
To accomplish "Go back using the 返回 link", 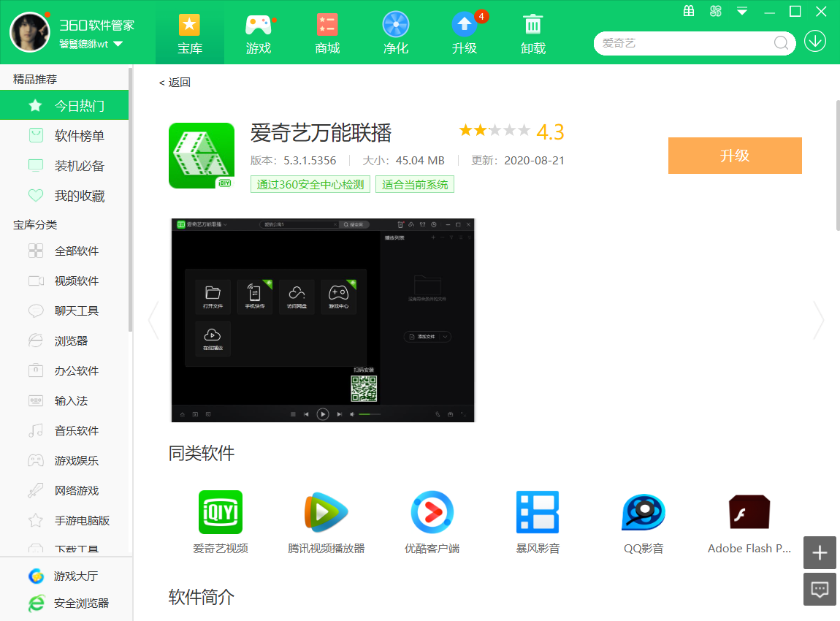I will coord(173,83).
